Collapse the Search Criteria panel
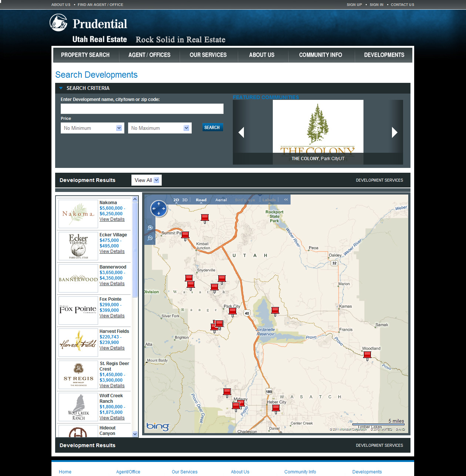Image resolution: width=466 pixels, height=476 pixels. pos(61,88)
